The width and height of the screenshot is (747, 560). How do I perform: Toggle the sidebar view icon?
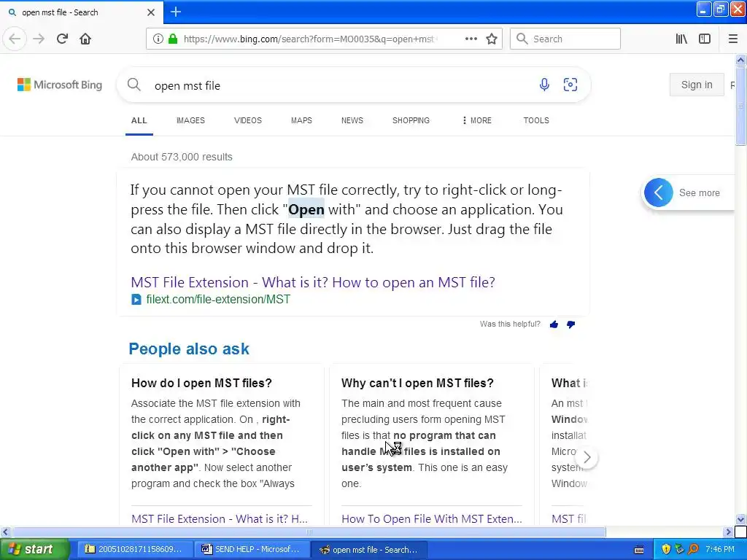point(705,39)
